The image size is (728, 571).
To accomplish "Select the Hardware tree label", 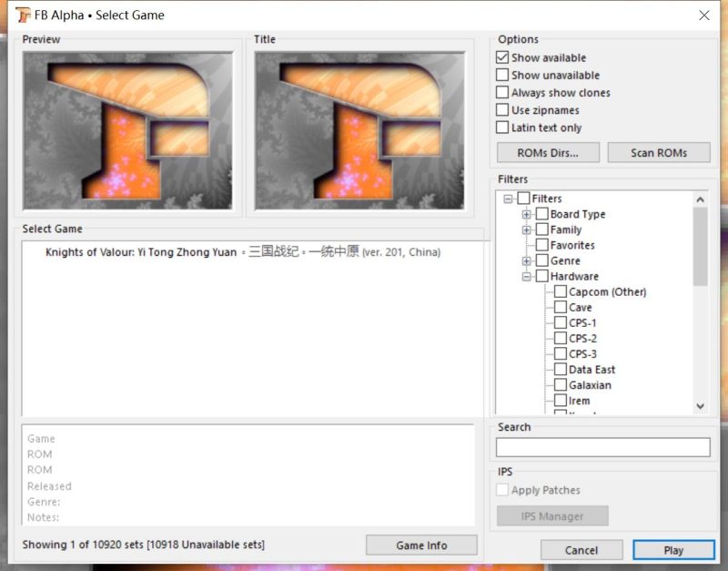I will point(574,276).
